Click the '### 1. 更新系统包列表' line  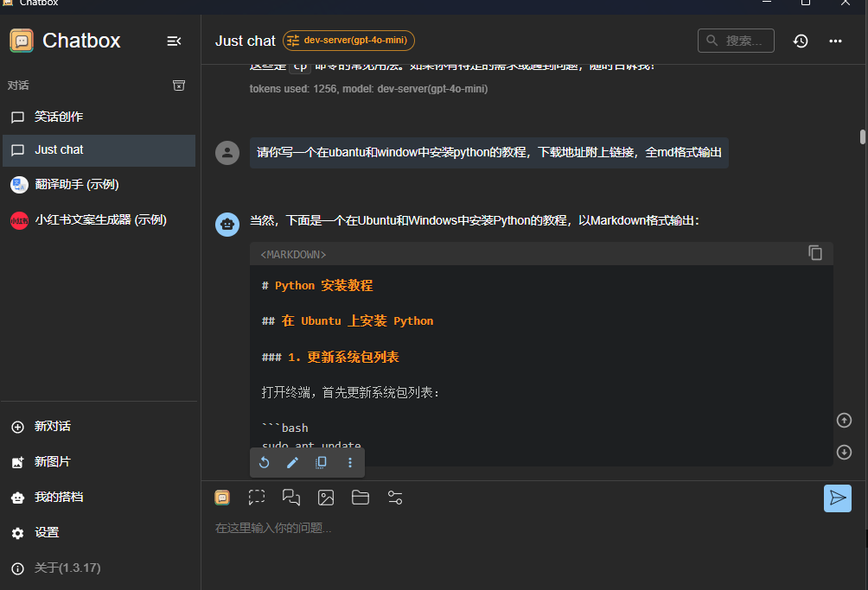pos(330,358)
